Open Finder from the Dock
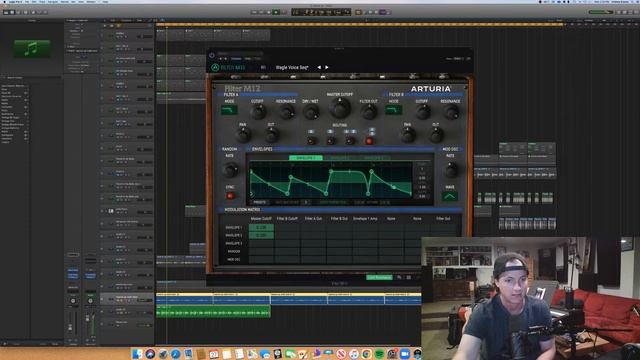 pos(138,353)
